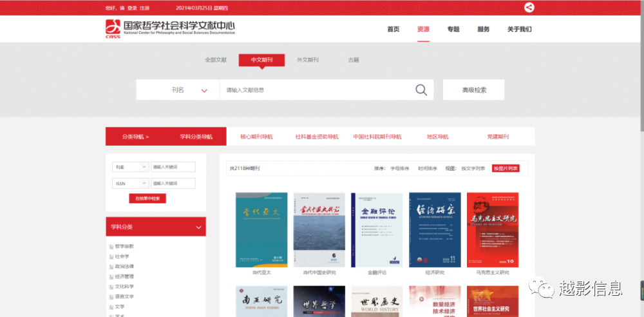
Task: Switch to the 外文期刊 tab
Action: 308,60
